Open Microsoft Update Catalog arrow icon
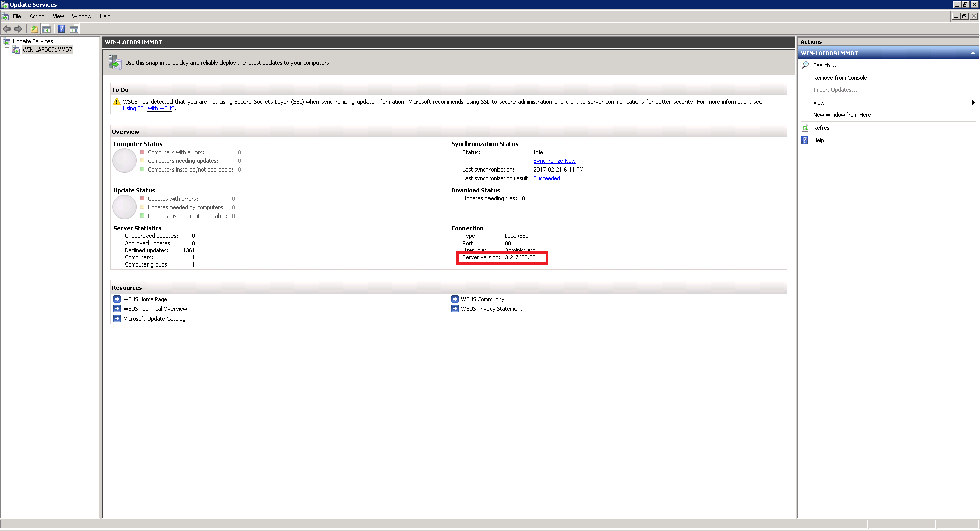 click(x=117, y=318)
